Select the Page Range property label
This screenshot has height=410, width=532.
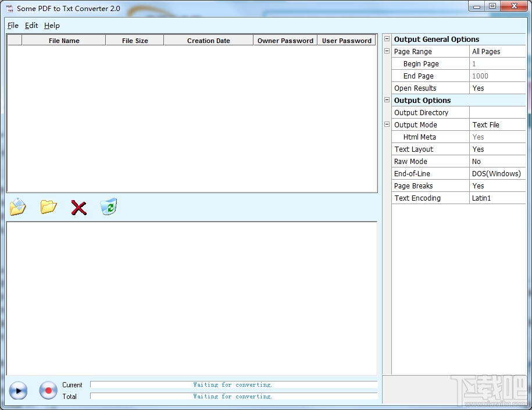413,52
